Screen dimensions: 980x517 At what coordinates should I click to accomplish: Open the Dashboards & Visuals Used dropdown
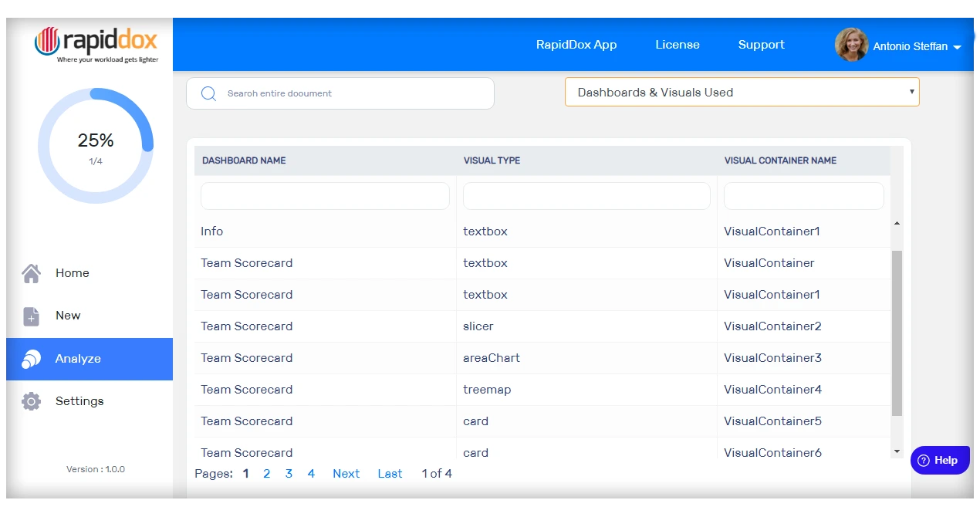742,92
